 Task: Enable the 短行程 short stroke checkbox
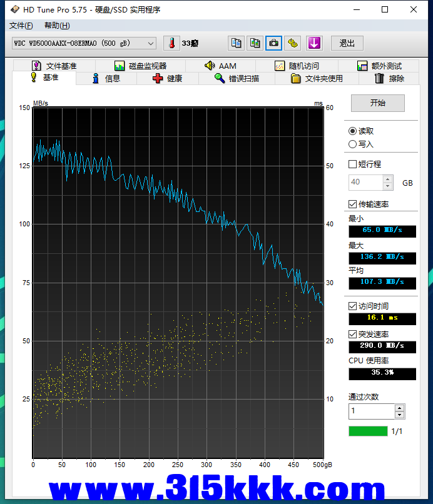click(x=353, y=164)
